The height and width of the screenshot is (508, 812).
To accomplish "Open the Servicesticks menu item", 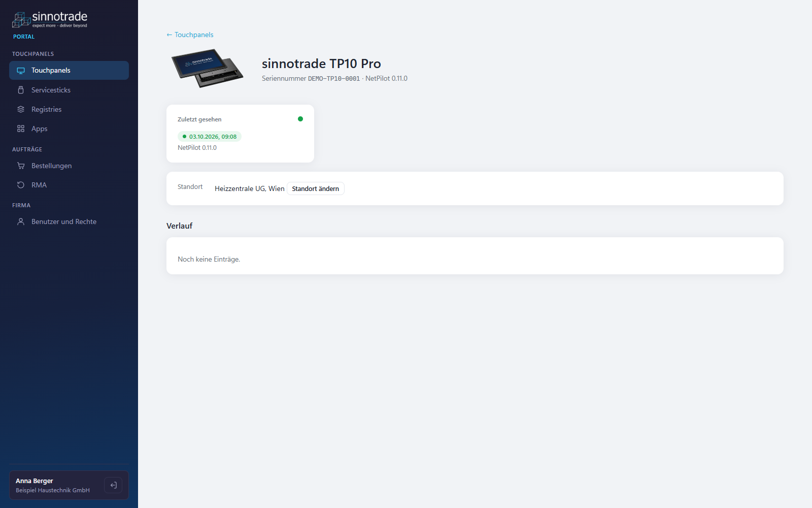I will [x=69, y=90].
